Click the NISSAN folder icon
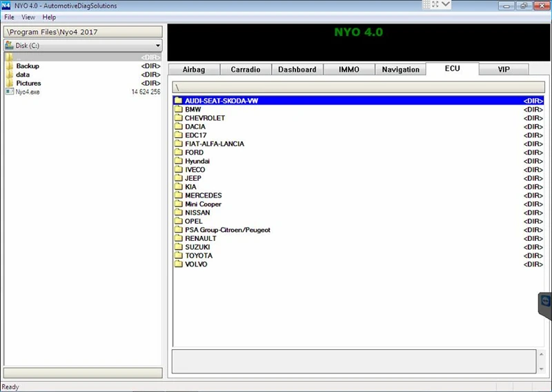 (x=179, y=213)
